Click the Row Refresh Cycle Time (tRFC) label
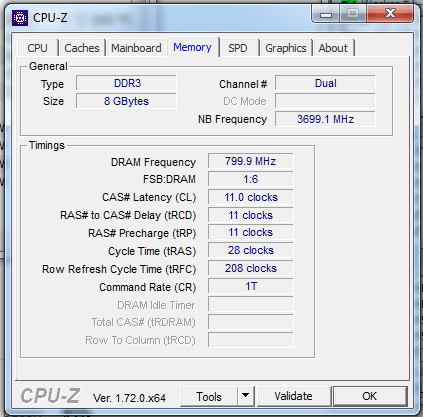The image size is (423, 417). (119, 269)
